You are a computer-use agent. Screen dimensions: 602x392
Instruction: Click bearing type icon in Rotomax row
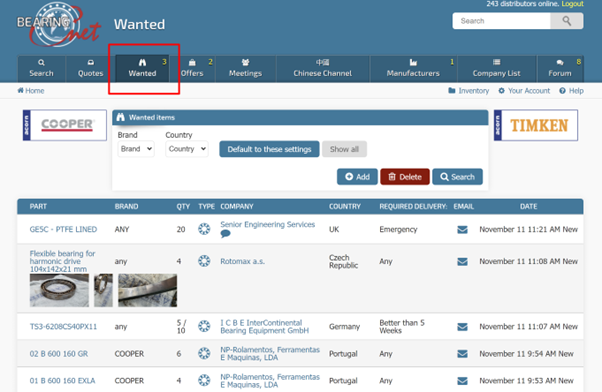coord(204,261)
